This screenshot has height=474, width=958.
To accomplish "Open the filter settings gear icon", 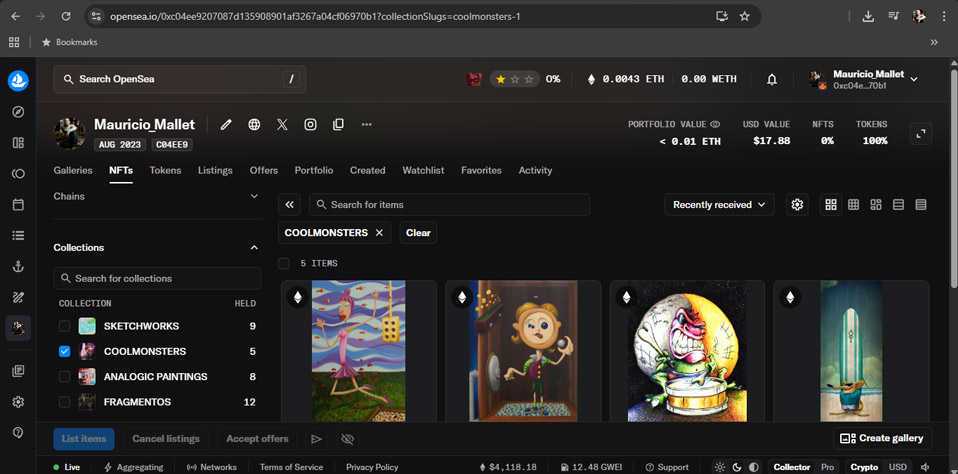I will [x=797, y=205].
